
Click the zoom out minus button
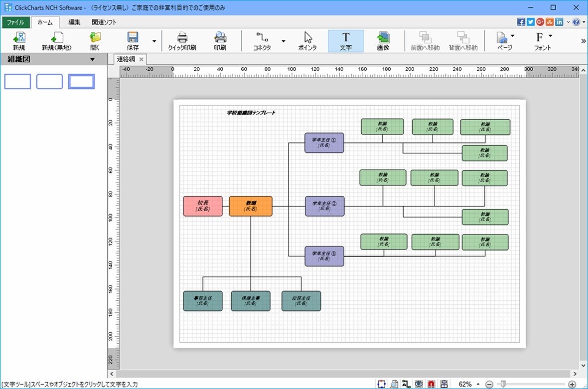(x=489, y=384)
